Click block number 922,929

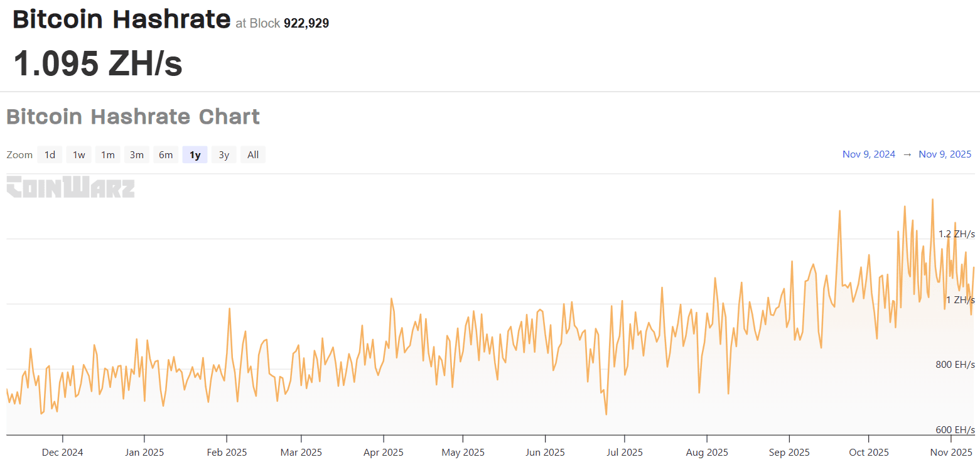pos(306,24)
